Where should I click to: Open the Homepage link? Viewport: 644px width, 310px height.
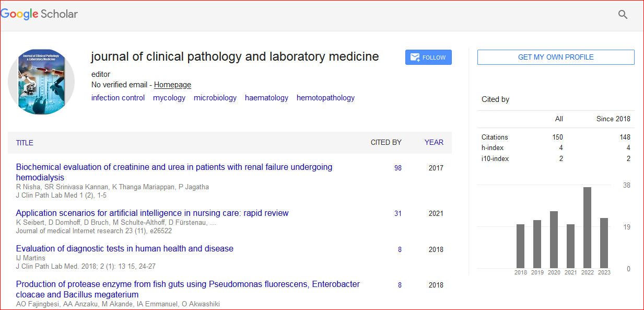click(x=172, y=85)
